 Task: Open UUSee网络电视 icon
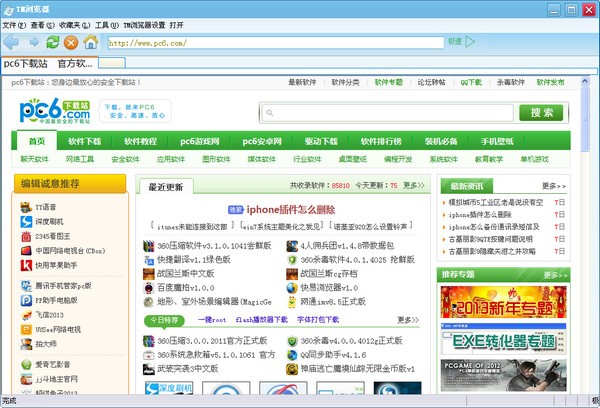(x=26, y=330)
